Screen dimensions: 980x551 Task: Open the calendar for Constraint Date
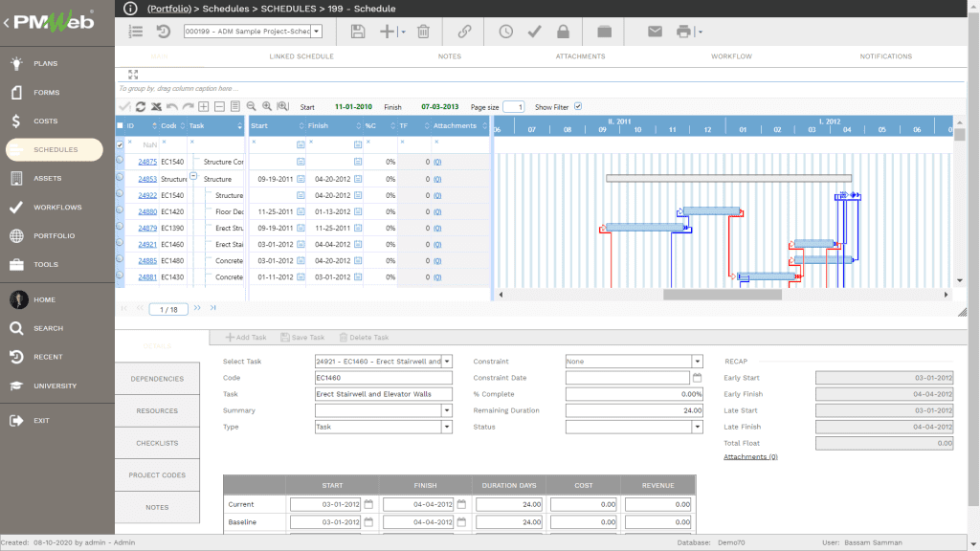coord(697,378)
